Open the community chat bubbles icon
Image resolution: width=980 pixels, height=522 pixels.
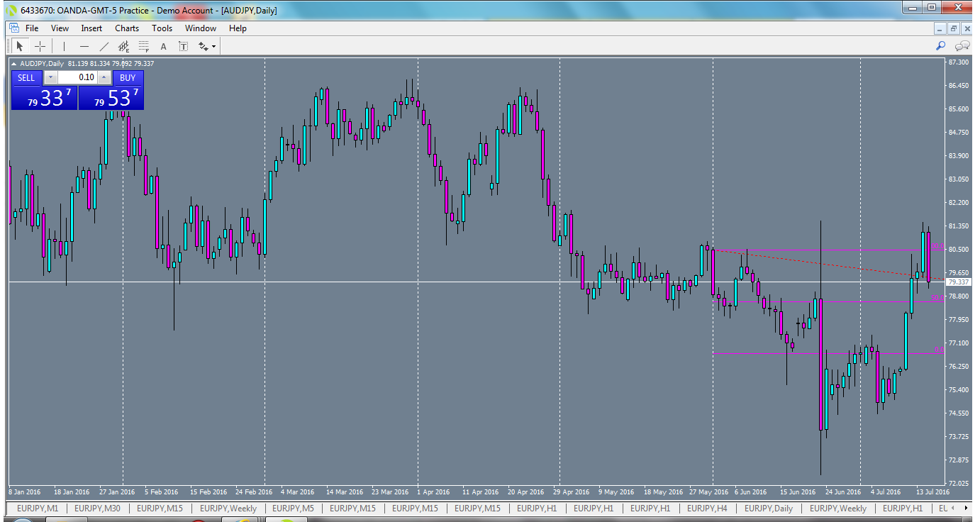tap(962, 45)
